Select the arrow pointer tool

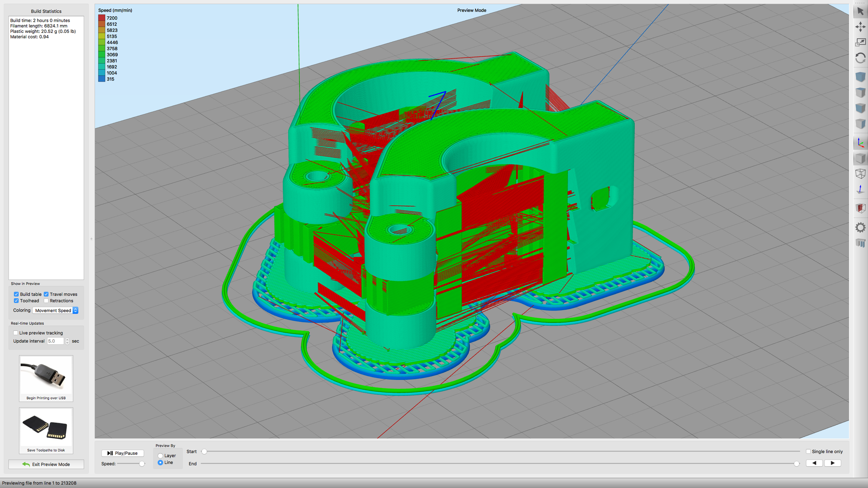point(860,11)
